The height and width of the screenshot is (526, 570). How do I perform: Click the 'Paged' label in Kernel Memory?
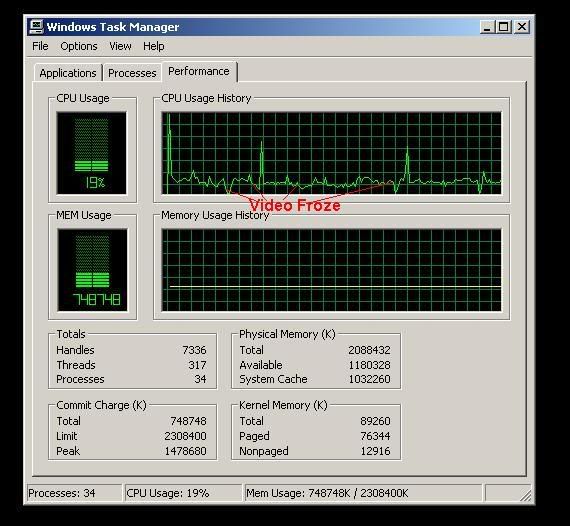click(254, 436)
